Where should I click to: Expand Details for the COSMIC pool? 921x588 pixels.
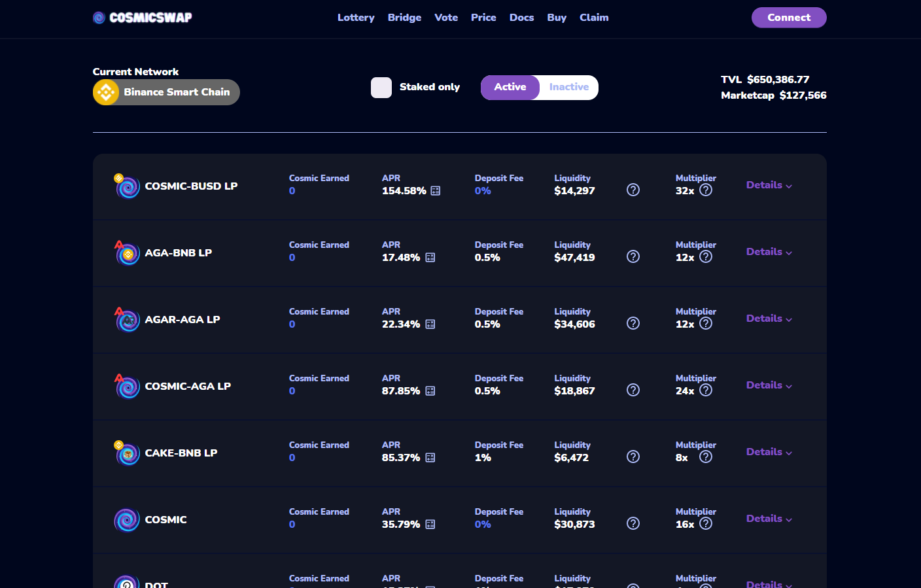769,519
